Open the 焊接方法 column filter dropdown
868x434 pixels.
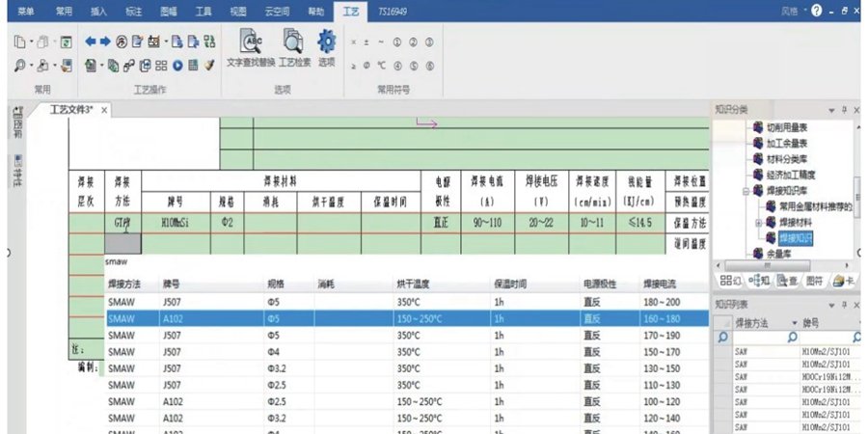795,323
